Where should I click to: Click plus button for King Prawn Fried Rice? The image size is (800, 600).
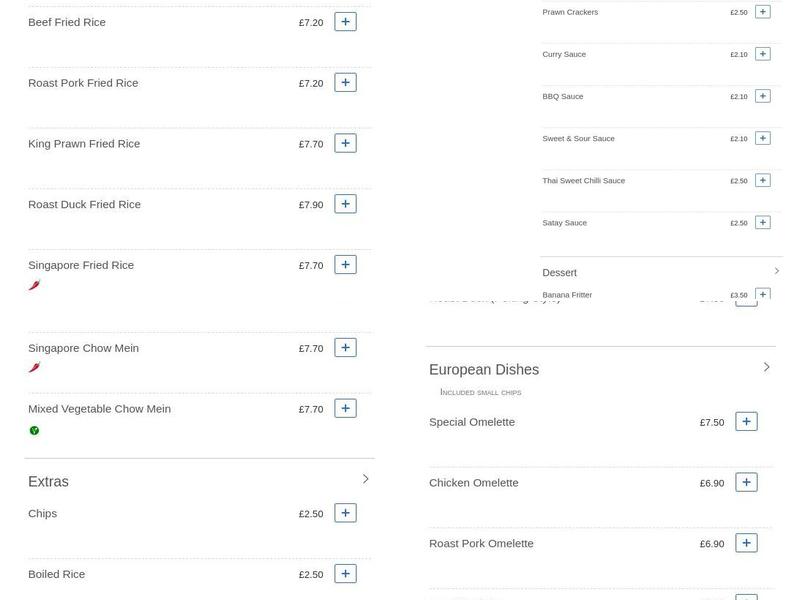click(345, 144)
